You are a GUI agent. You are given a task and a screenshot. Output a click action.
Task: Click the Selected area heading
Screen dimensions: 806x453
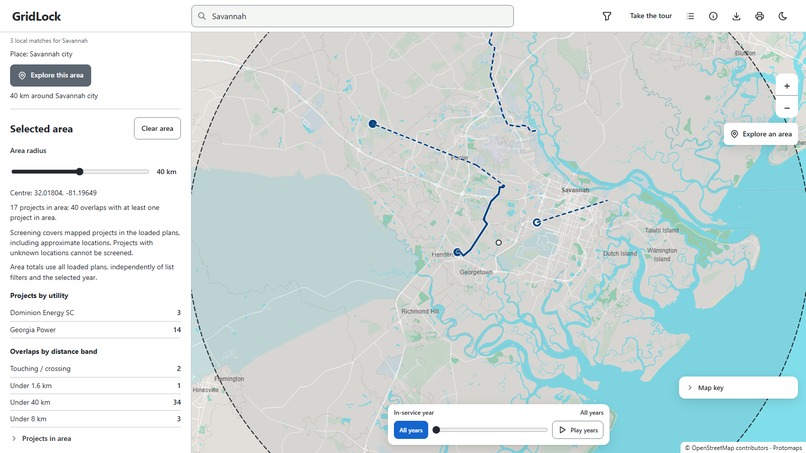pos(41,129)
